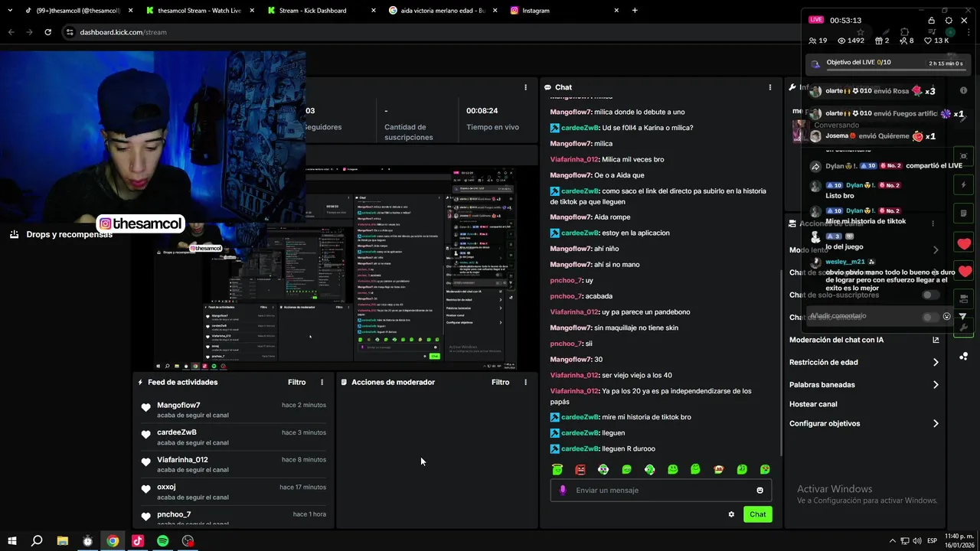Viewport: 980px width, 551px height.
Task: Open the three-dot menu of the Chat panel
Action: (x=769, y=87)
